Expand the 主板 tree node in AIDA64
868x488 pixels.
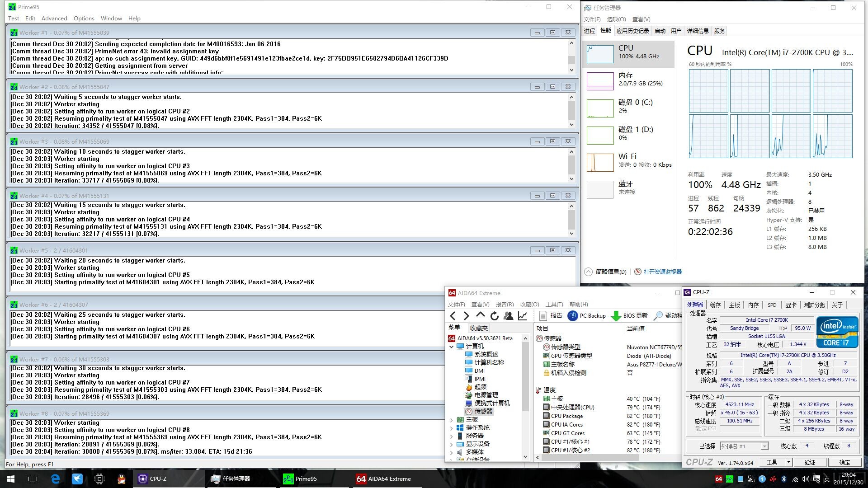[x=451, y=420]
